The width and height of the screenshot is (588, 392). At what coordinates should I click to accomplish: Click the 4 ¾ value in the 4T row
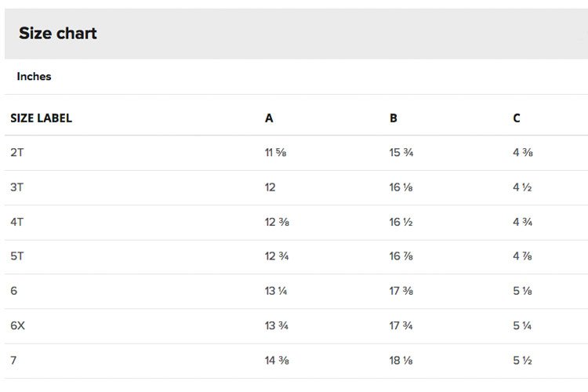pos(522,222)
